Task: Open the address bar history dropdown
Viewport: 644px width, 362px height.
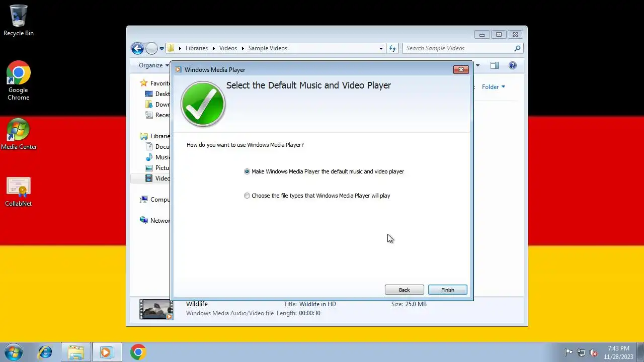Action: point(381,49)
